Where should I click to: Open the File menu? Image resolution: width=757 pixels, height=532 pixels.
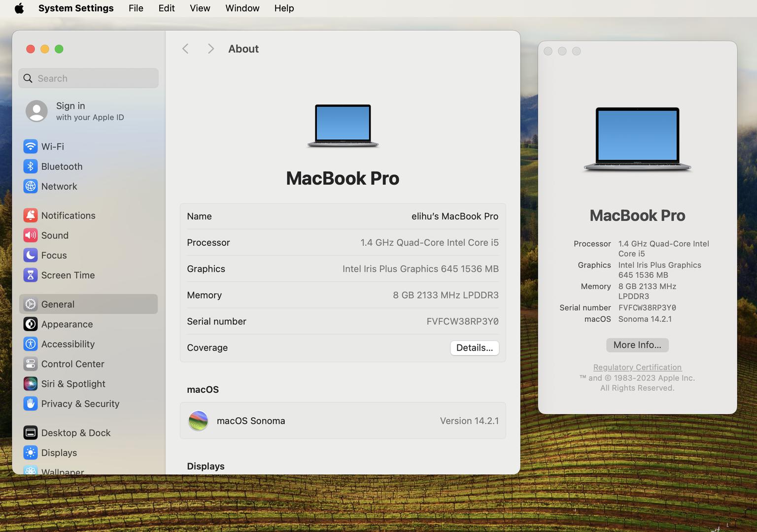point(136,8)
